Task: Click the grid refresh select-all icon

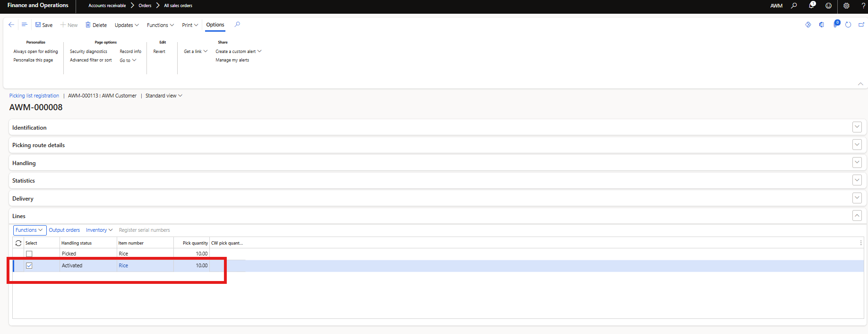Action: tap(18, 243)
